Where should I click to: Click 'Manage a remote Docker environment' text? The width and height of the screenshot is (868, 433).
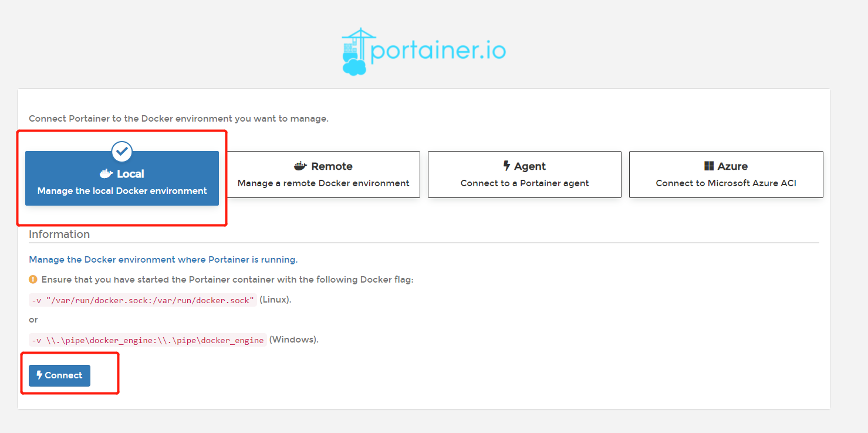[x=323, y=183]
